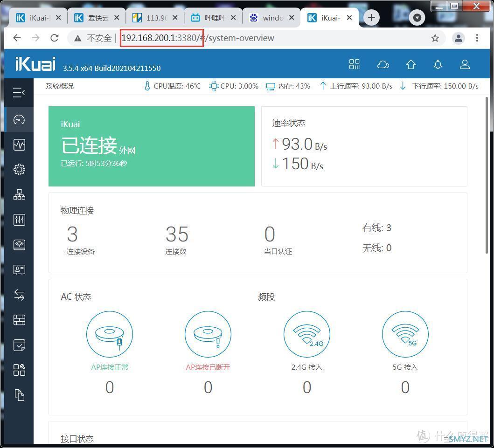Click the 5G access band icon
The height and width of the screenshot is (448, 494).
coord(405,334)
